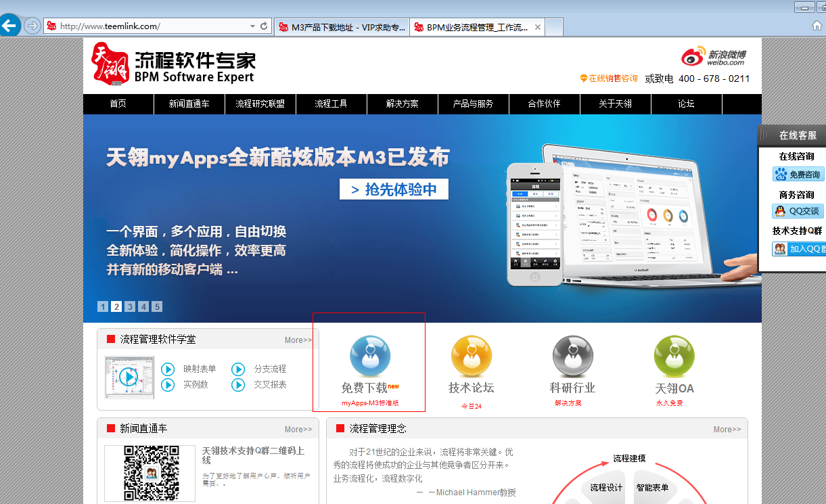Open the 产品与服务 menu item
Viewport: 826px width, 504px height.
473,104
